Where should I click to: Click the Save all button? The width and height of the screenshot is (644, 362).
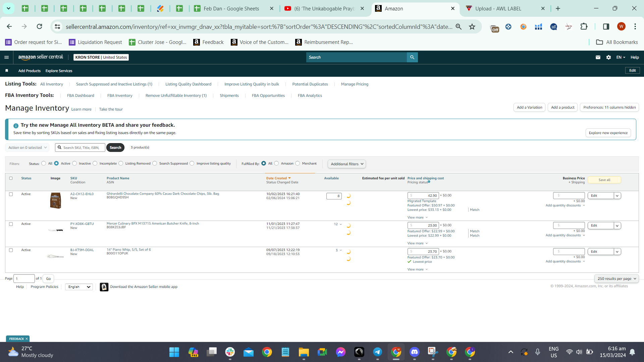pos(604,180)
